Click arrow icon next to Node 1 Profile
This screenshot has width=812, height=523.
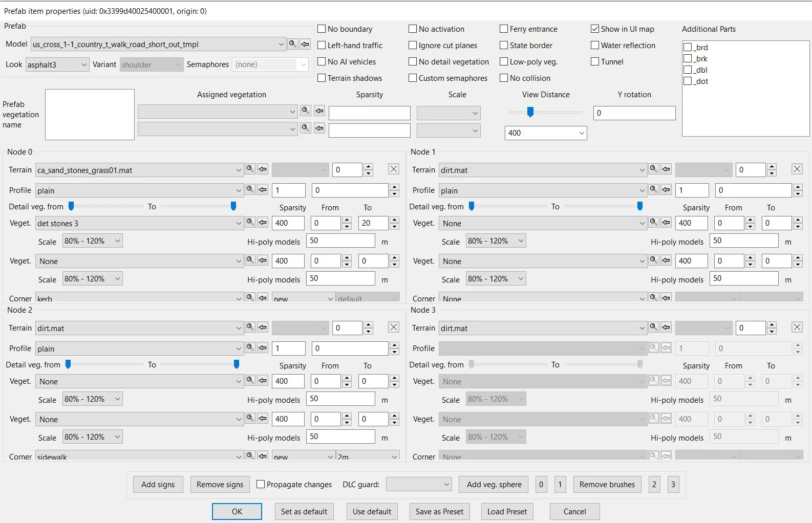666,189
